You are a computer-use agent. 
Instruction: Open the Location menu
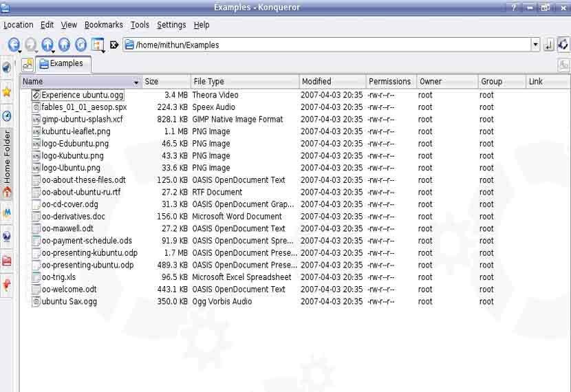coord(18,25)
